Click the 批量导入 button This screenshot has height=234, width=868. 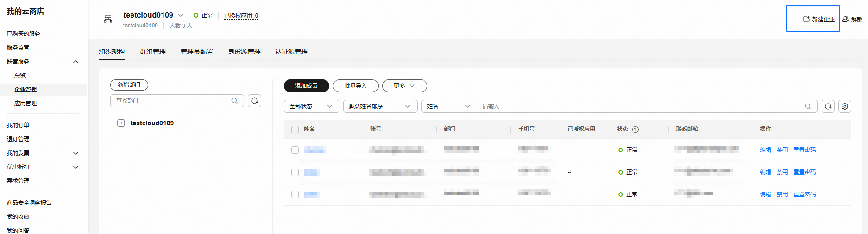(356, 86)
